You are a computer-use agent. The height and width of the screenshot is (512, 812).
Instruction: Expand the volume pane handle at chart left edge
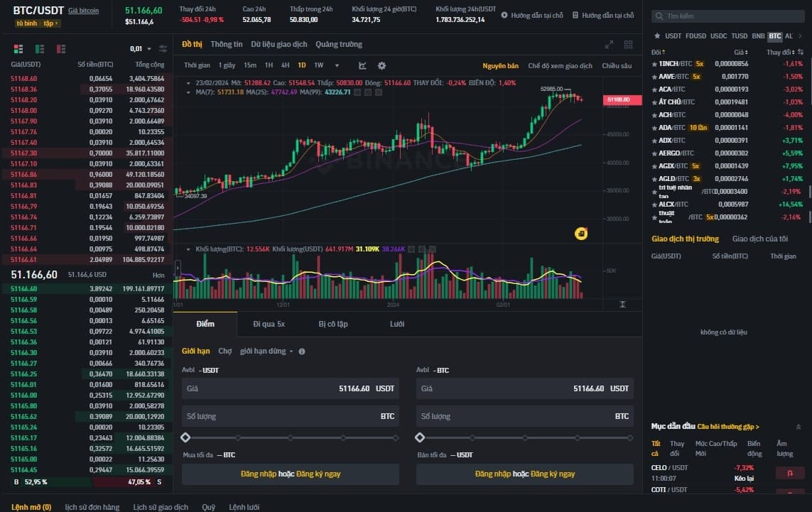(x=177, y=268)
